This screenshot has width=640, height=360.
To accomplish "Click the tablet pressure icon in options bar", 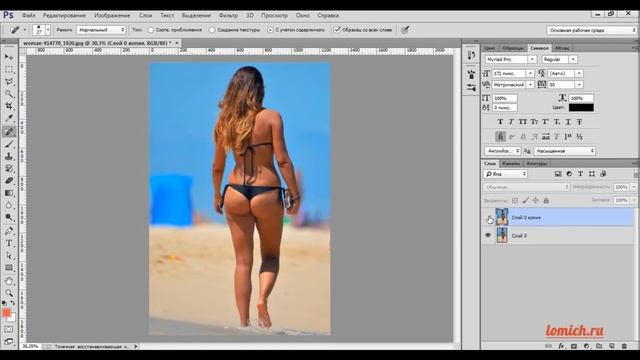I will 405,30.
